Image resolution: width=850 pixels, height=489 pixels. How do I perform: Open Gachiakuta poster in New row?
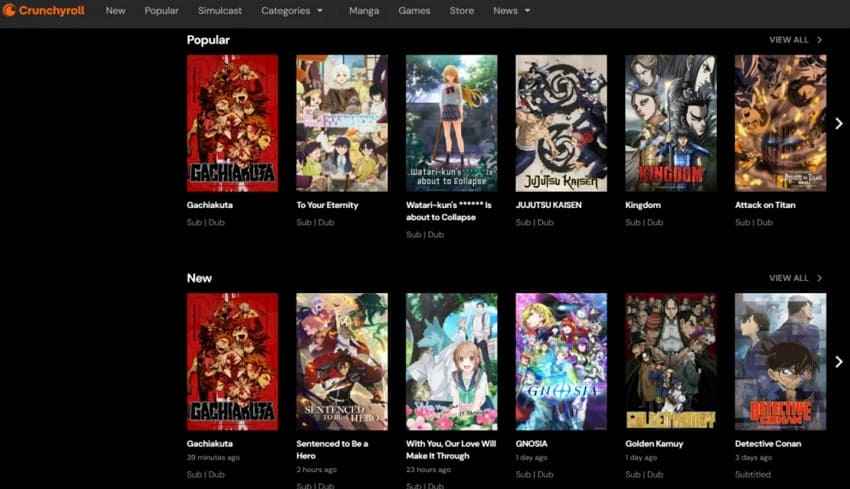(x=233, y=362)
